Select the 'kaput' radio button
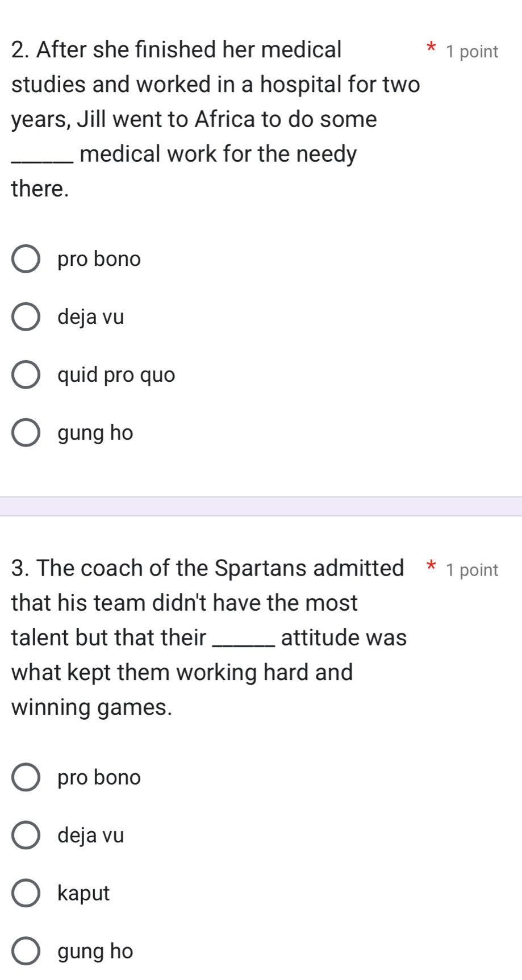 point(26,893)
